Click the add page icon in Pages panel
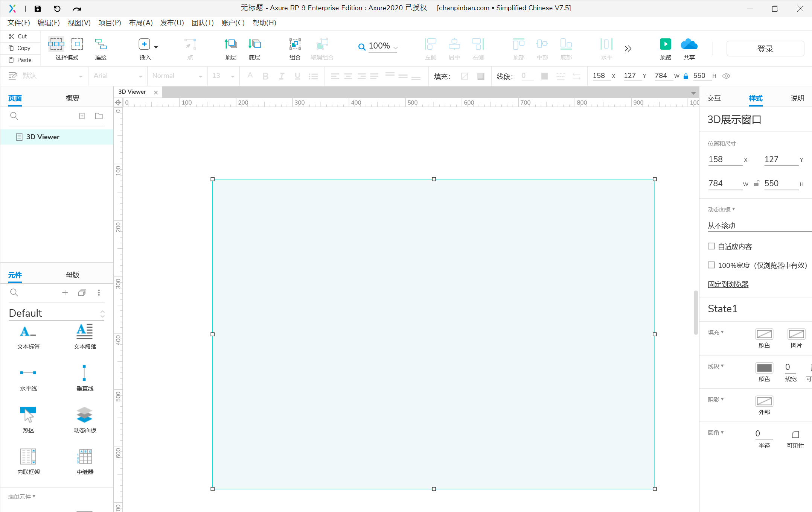Viewport: 812px width, 512px height. coord(82,116)
